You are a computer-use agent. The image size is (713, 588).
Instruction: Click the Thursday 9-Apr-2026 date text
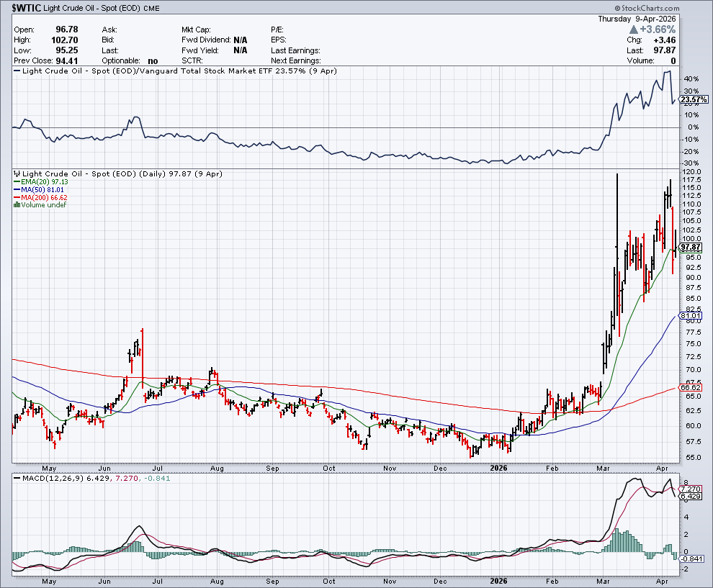tap(637, 19)
